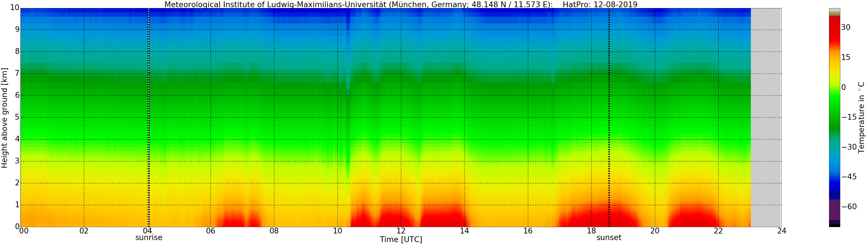
Task: Click the "10" km tick on the height axis
Action: [x=15, y=8]
